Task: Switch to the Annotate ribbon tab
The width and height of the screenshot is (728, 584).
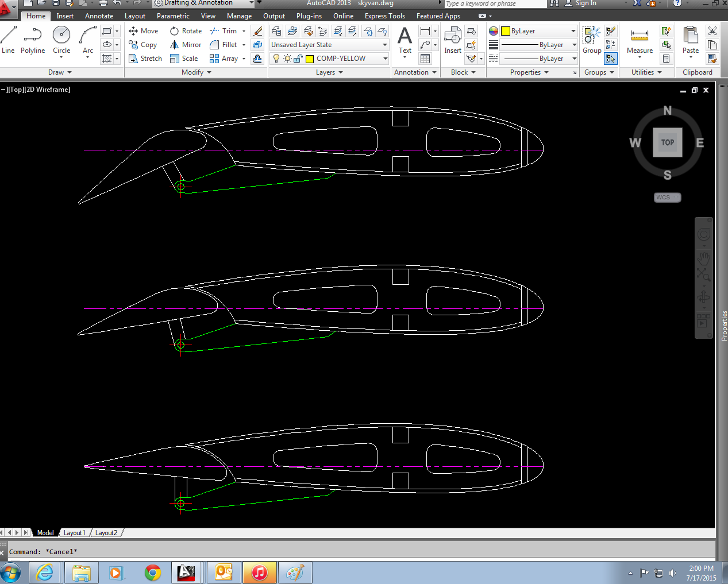Action: click(x=99, y=16)
